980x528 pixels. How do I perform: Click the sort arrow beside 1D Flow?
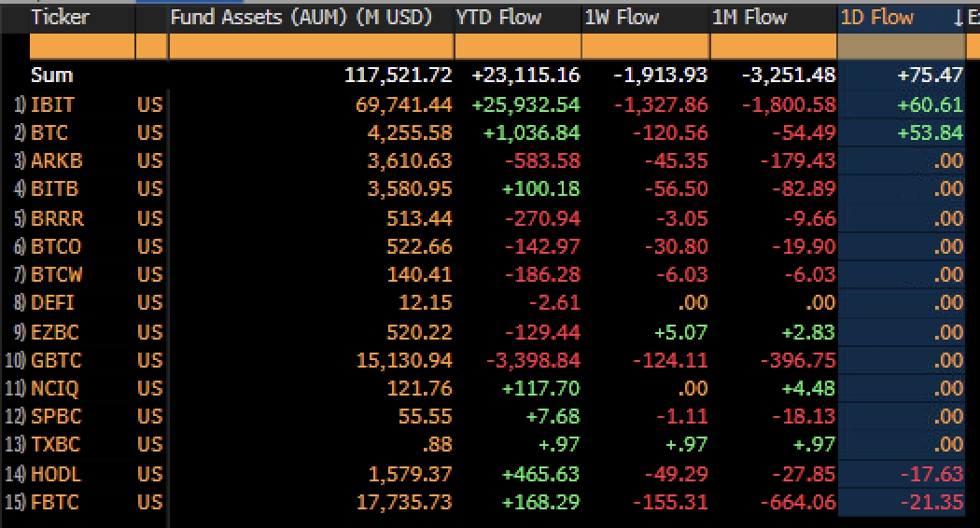[x=959, y=18]
